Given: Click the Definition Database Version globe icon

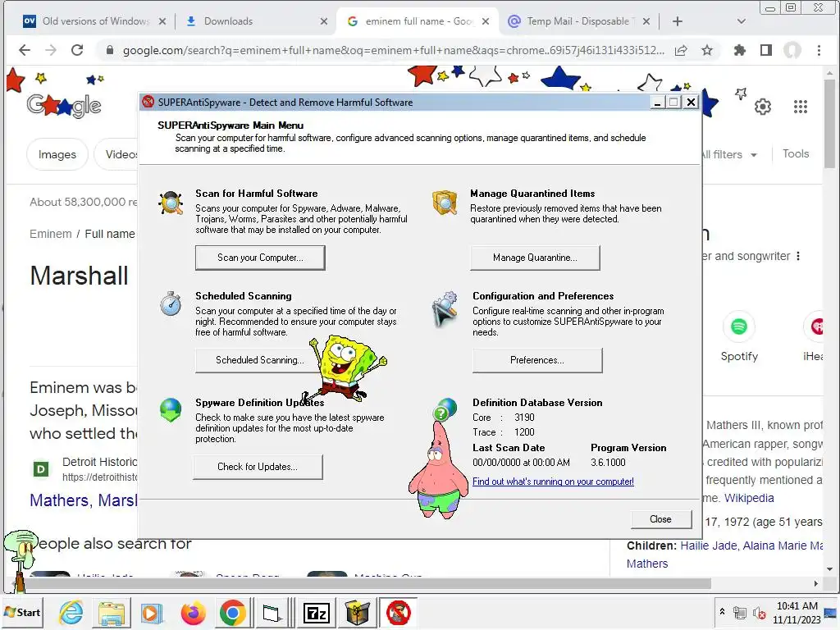Looking at the screenshot, I should [x=445, y=409].
